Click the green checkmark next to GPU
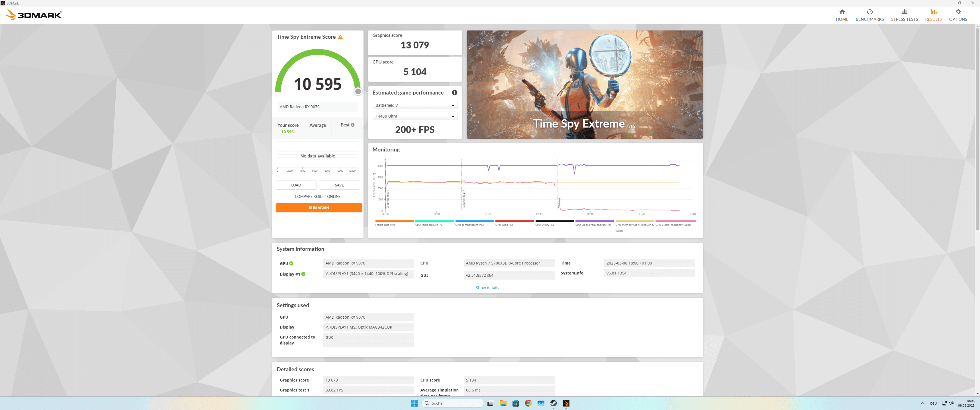The width and height of the screenshot is (980, 410). click(x=291, y=263)
